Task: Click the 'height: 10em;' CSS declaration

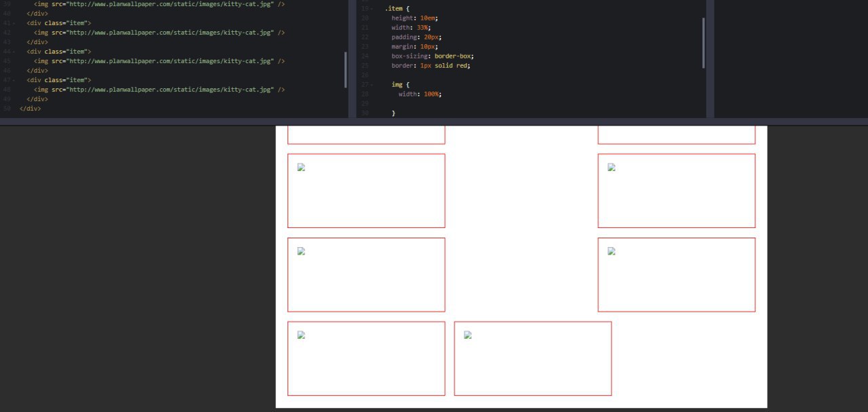Action: click(415, 18)
